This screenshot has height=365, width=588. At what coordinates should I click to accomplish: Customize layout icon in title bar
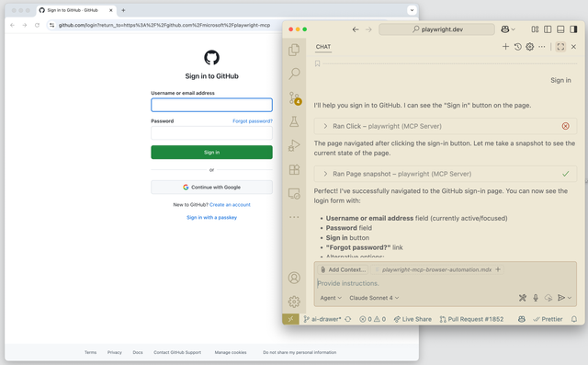(535, 29)
